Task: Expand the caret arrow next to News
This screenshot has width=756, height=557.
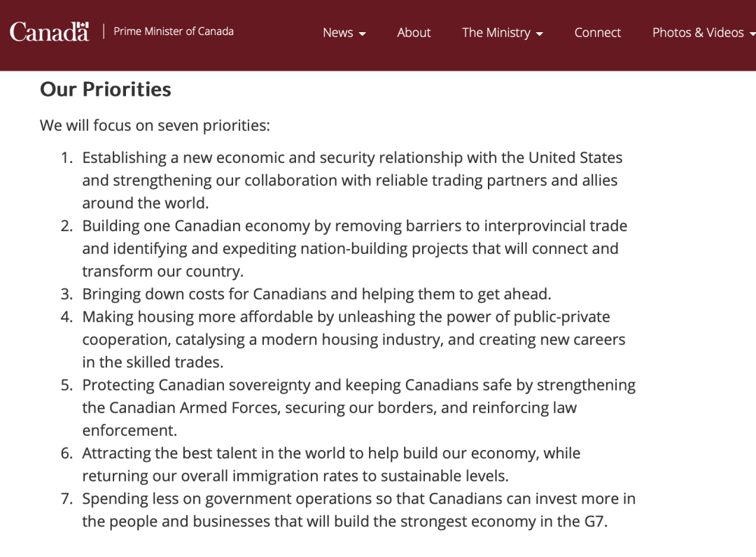Action: pyautogui.click(x=362, y=34)
